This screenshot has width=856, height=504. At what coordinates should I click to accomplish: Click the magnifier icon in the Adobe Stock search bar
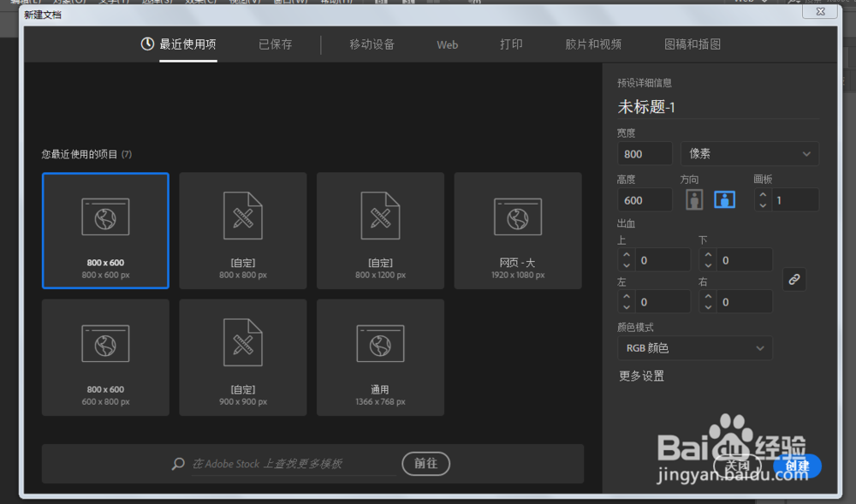pos(177,464)
